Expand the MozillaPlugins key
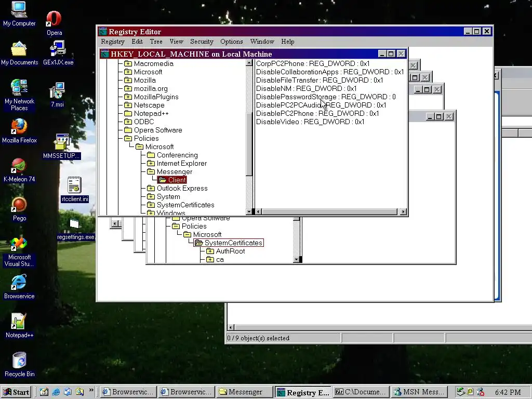The width and height of the screenshot is (532, 399). pos(128,97)
